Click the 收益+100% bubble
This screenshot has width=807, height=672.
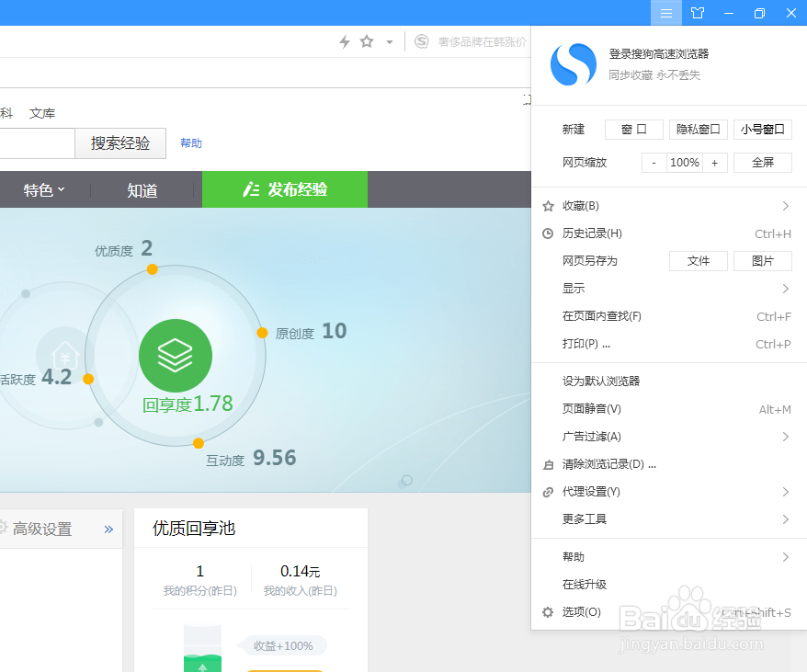click(282, 645)
